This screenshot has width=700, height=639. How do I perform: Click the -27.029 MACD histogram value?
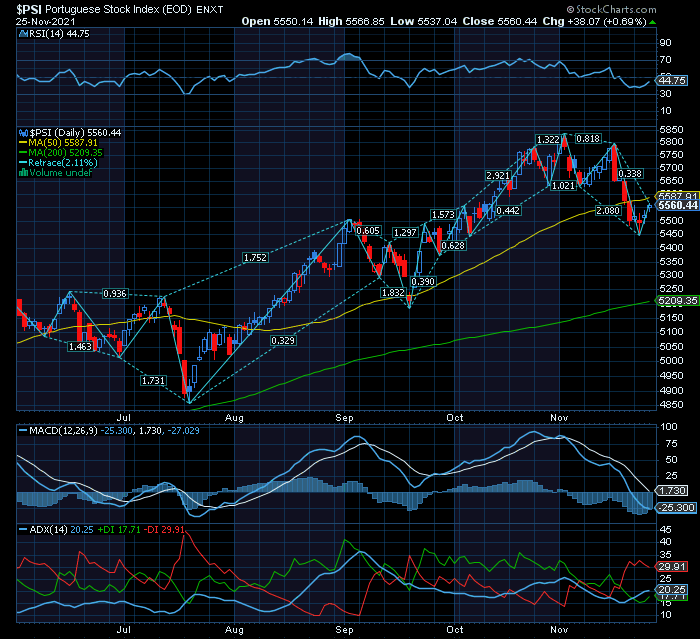[x=183, y=431]
